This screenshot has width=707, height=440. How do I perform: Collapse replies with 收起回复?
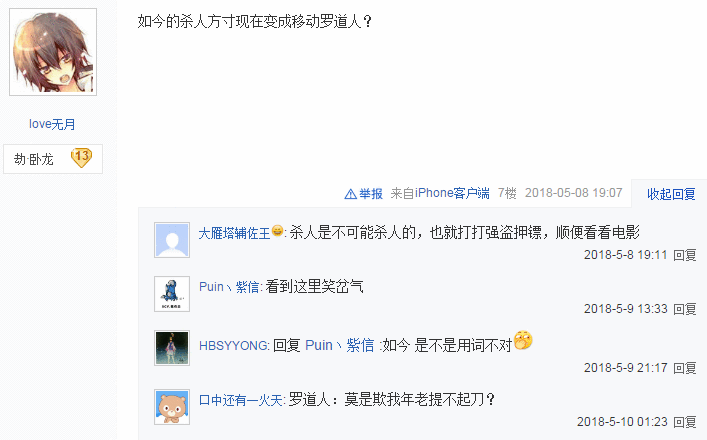click(671, 194)
